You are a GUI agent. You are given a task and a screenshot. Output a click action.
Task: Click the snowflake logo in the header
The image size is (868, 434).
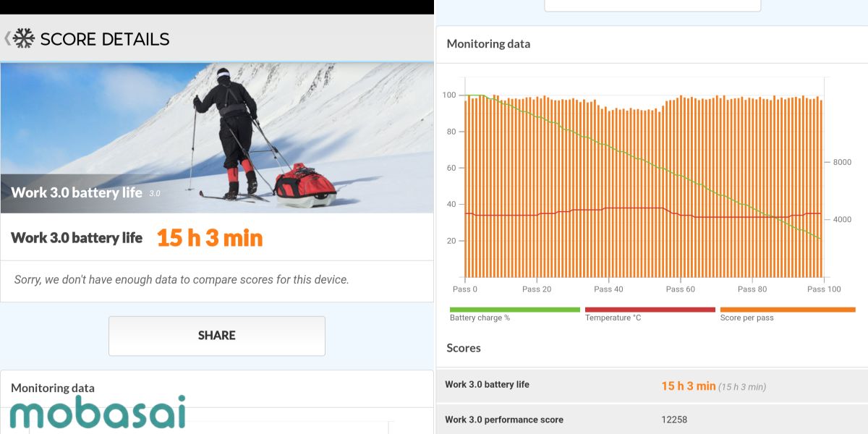(24, 38)
